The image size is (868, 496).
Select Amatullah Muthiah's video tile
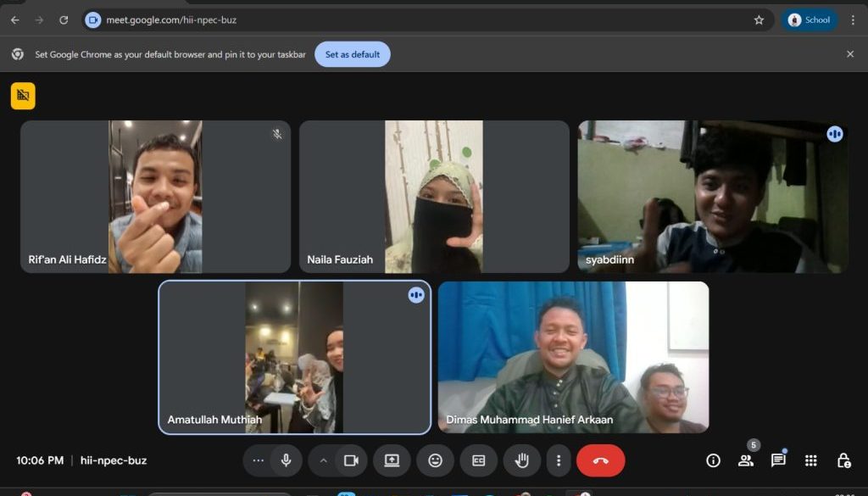(x=294, y=357)
